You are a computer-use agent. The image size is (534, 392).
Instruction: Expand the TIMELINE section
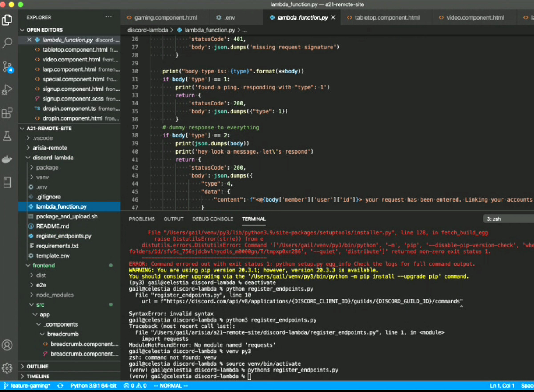point(38,376)
